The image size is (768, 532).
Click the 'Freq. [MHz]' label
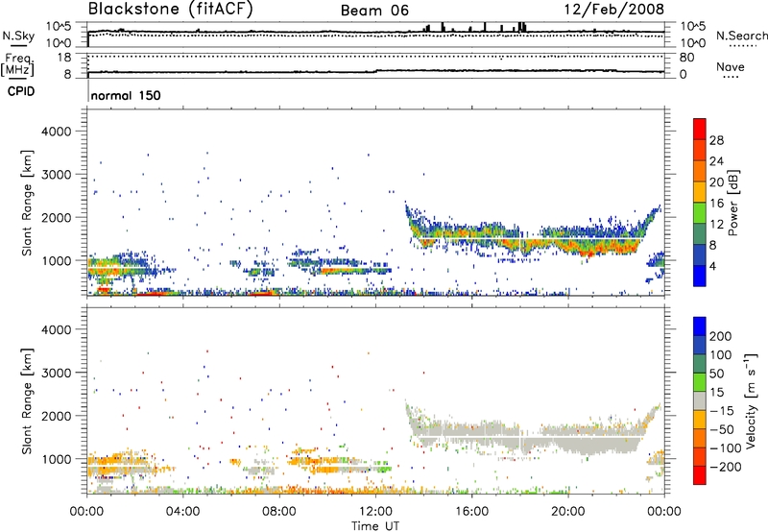[17, 65]
